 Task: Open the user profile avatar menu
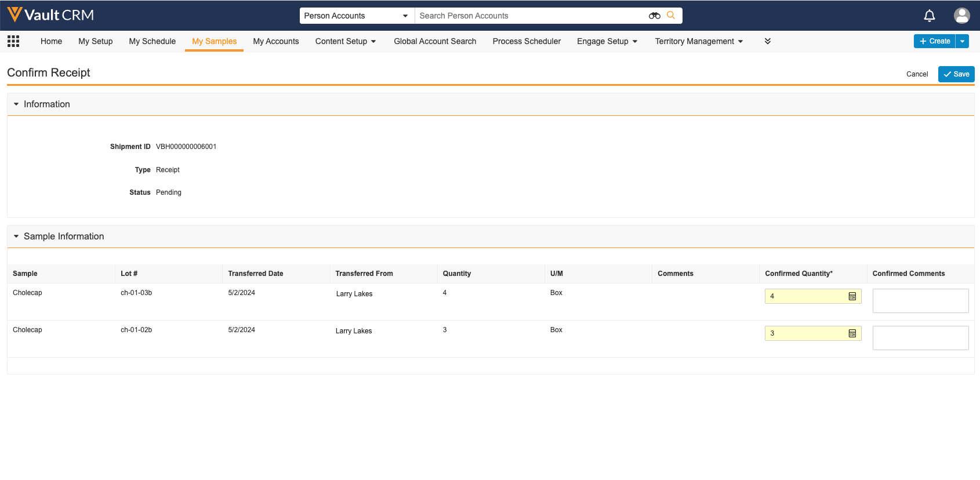tap(961, 16)
